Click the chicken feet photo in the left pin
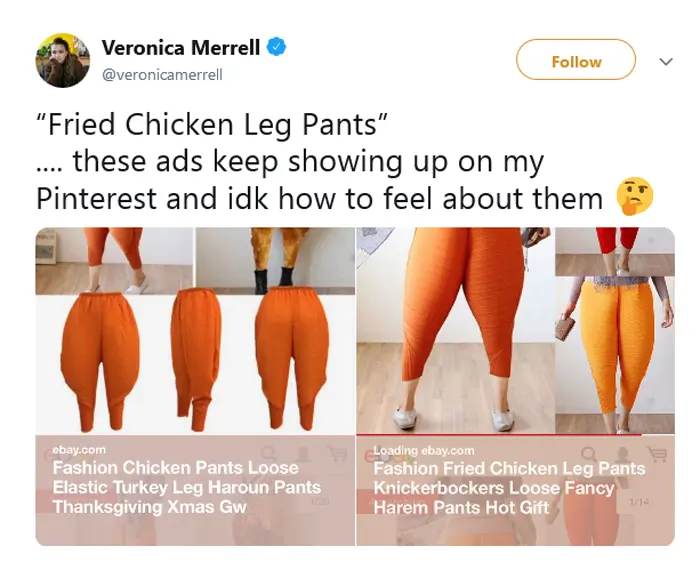Viewport: 700px width, 562px height. coord(274,258)
